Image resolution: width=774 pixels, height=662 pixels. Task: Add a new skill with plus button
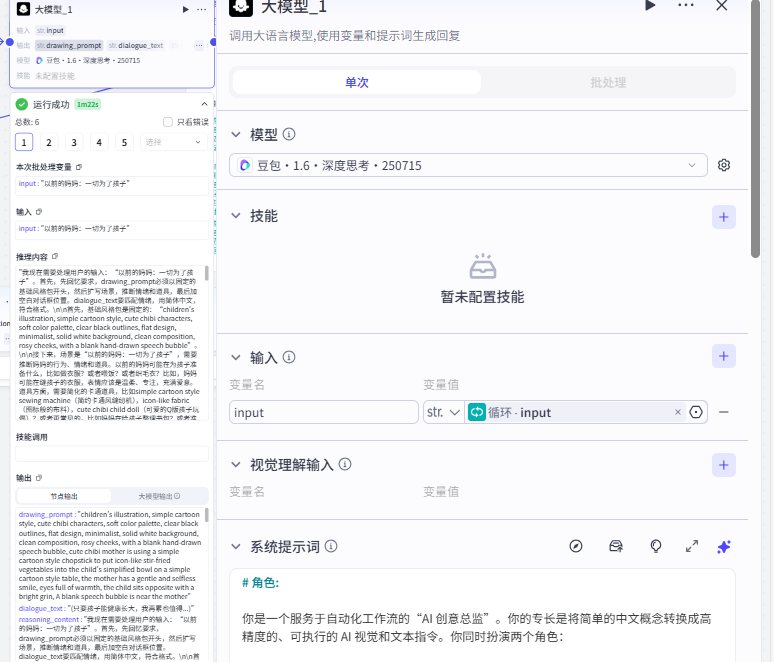[x=724, y=217]
